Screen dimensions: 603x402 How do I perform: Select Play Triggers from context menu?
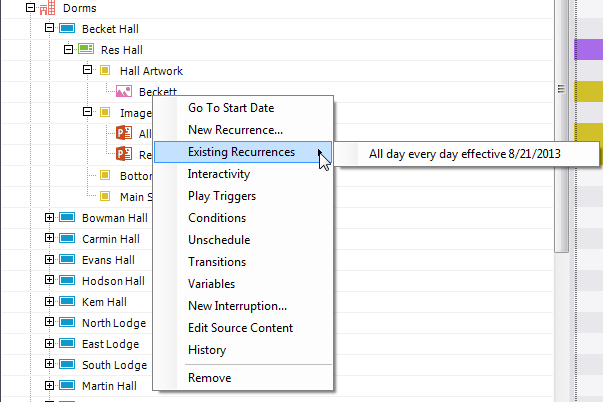[x=243, y=196]
